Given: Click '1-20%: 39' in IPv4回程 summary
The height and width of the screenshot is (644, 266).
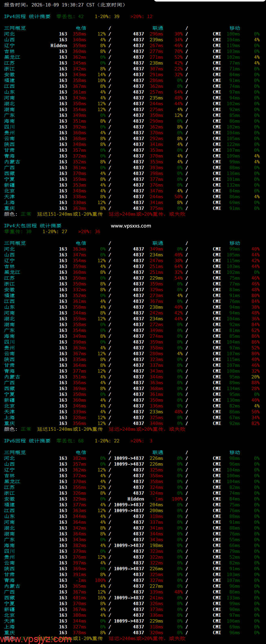Looking at the screenshot, I should pyautogui.click(x=107, y=17).
